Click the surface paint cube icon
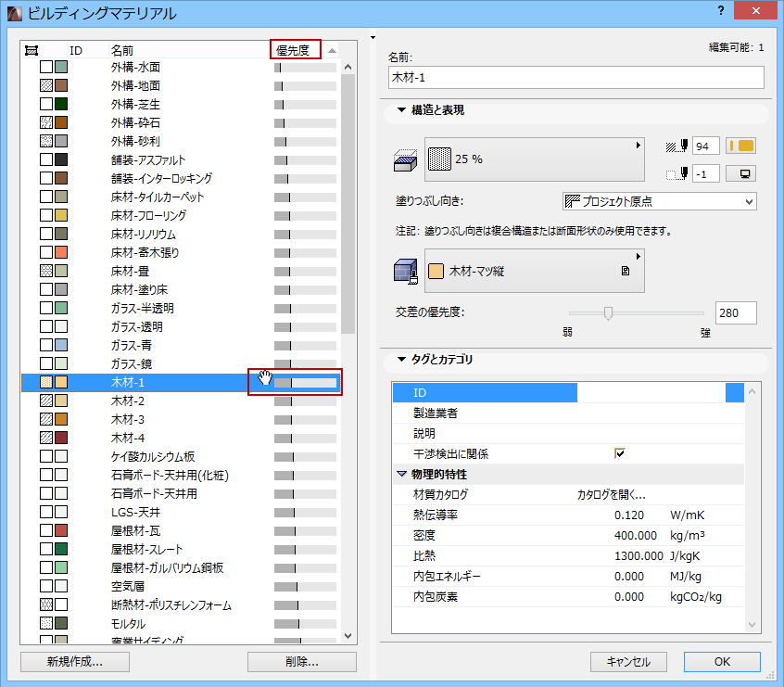The height and width of the screenshot is (687, 784). coord(406,272)
